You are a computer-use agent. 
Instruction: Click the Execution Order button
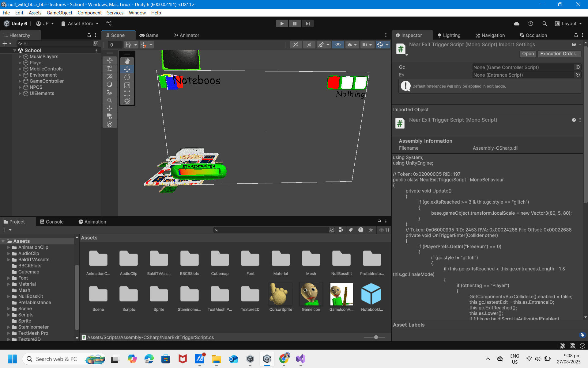pyautogui.click(x=559, y=53)
